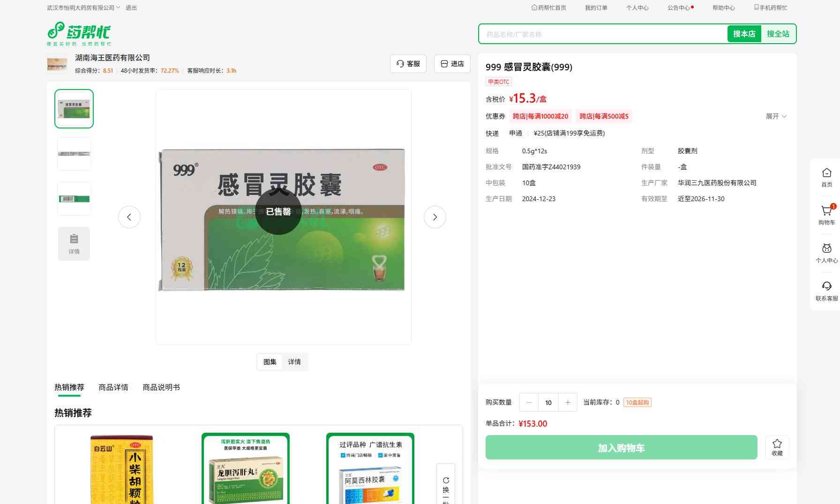840x504 pixels.
Task: Select the second product thumbnail image
Action: [x=74, y=154]
